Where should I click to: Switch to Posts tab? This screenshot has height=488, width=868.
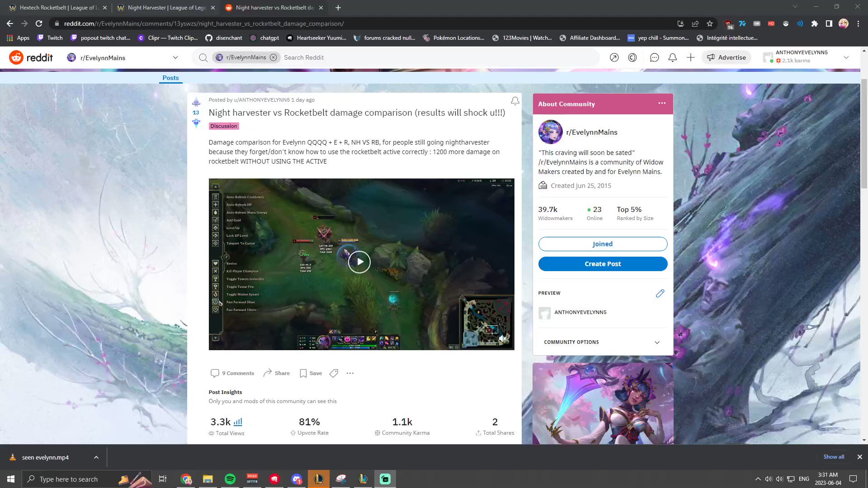[170, 78]
